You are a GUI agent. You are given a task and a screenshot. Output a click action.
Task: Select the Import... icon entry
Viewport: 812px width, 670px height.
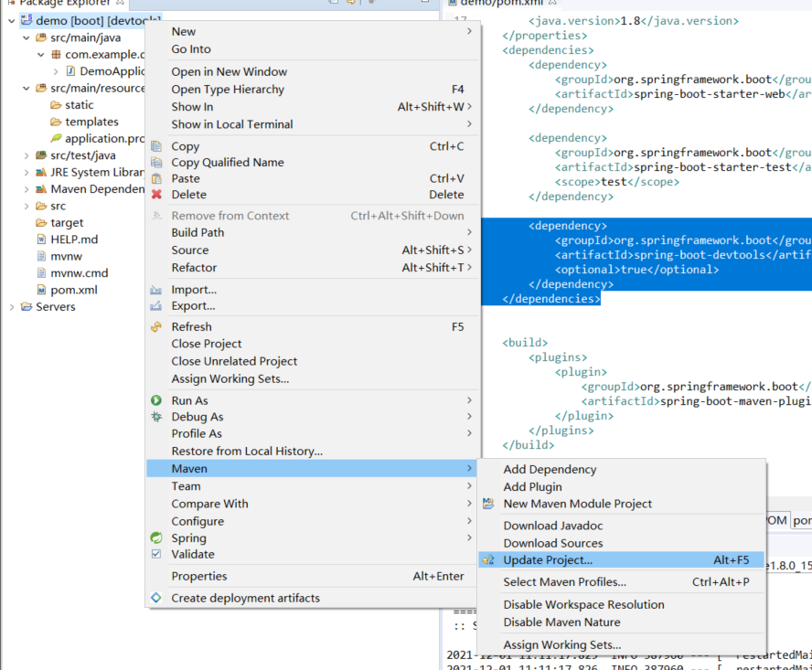155,290
